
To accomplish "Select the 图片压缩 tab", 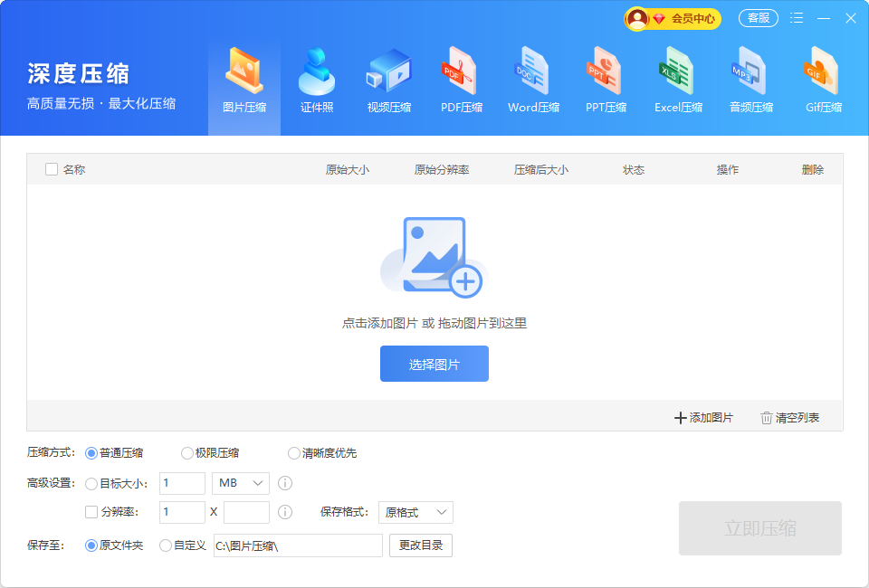I will [244, 81].
